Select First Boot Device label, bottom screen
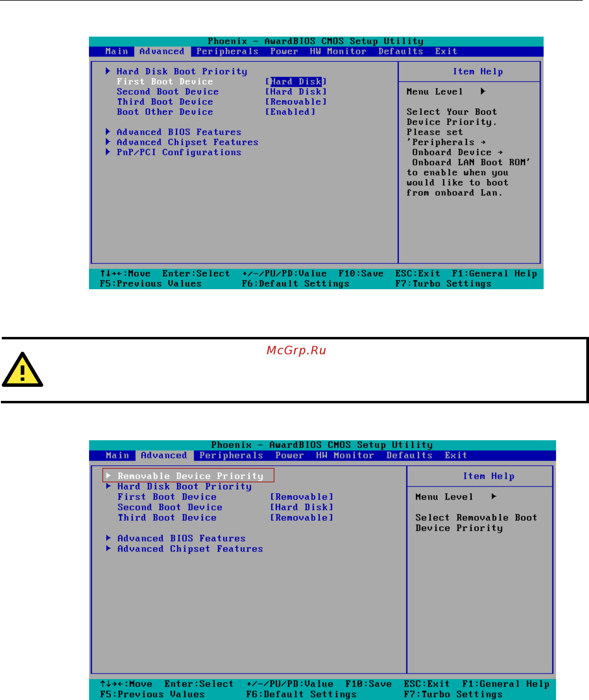The image size is (589, 700). [x=167, y=497]
